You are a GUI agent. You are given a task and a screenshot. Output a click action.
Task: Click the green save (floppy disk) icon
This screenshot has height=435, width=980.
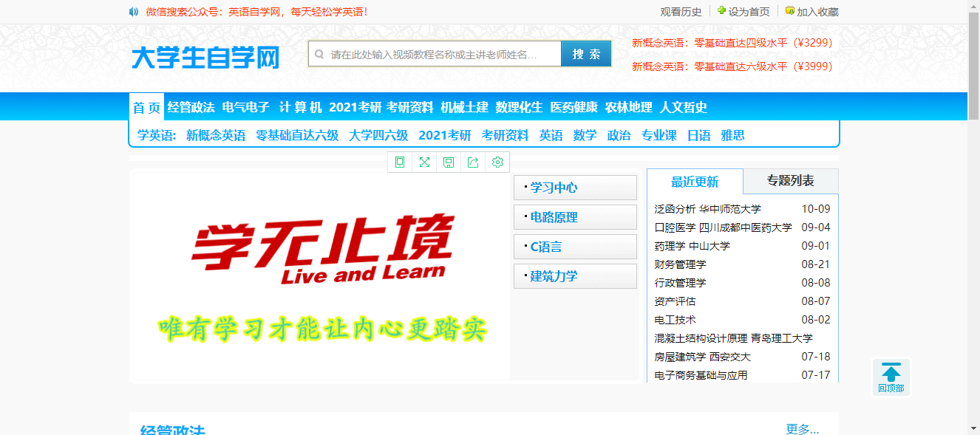(449, 162)
